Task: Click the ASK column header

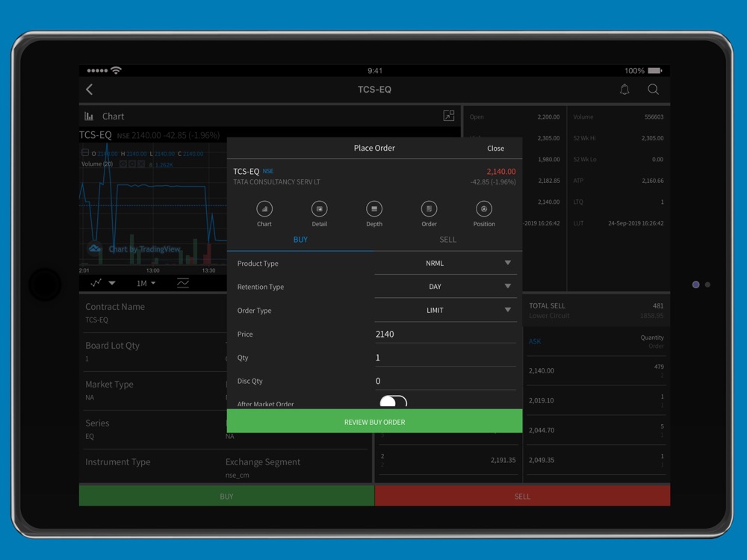Action: pos(535,341)
